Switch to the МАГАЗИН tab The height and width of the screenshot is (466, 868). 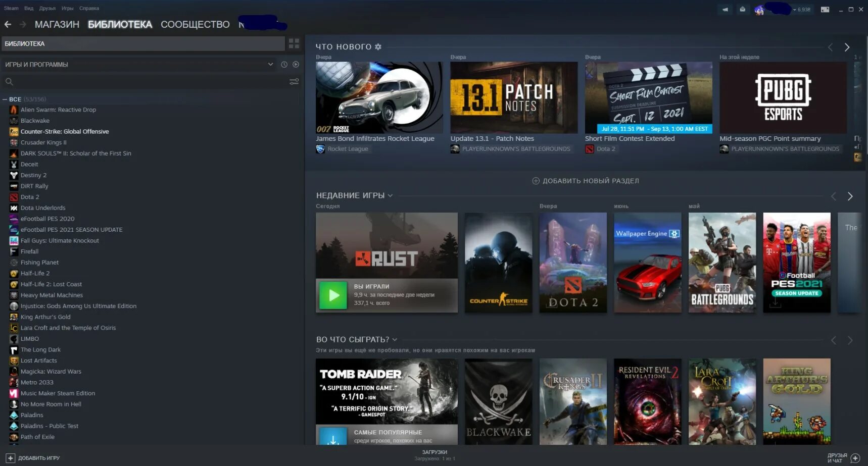pyautogui.click(x=57, y=24)
